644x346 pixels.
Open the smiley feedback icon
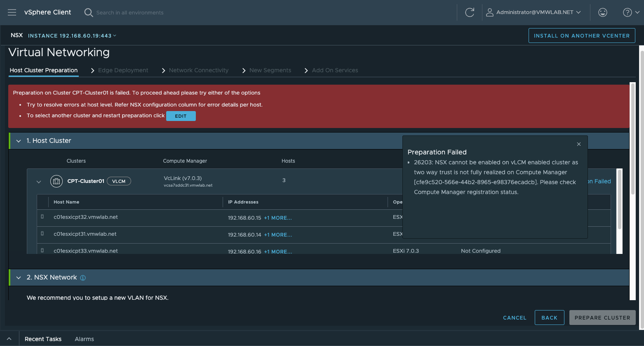click(603, 12)
